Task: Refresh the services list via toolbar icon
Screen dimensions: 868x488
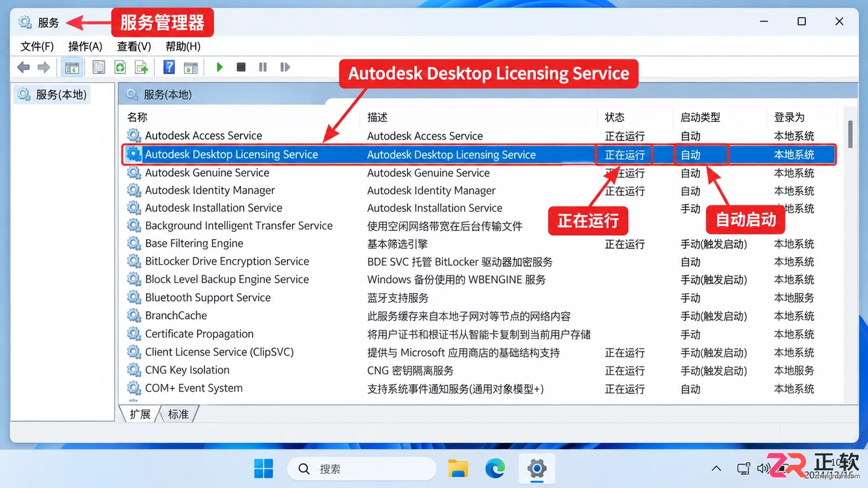Action: coord(120,67)
